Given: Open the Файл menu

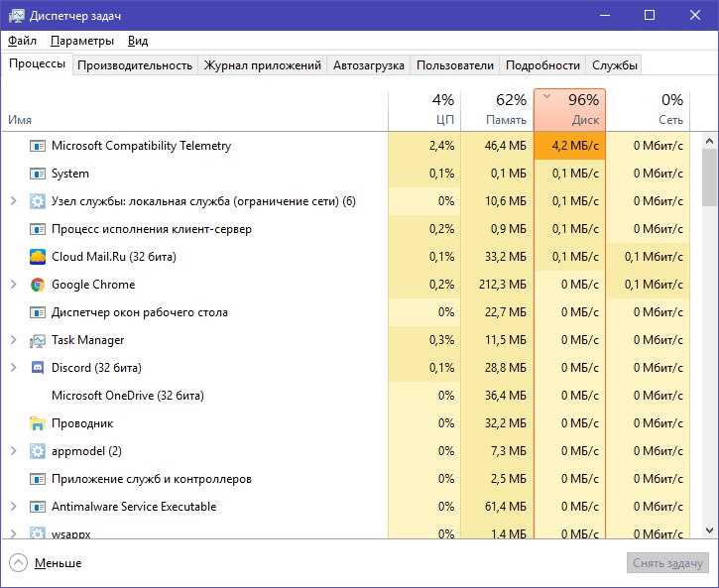Looking at the screenshot, I should 22,41.
